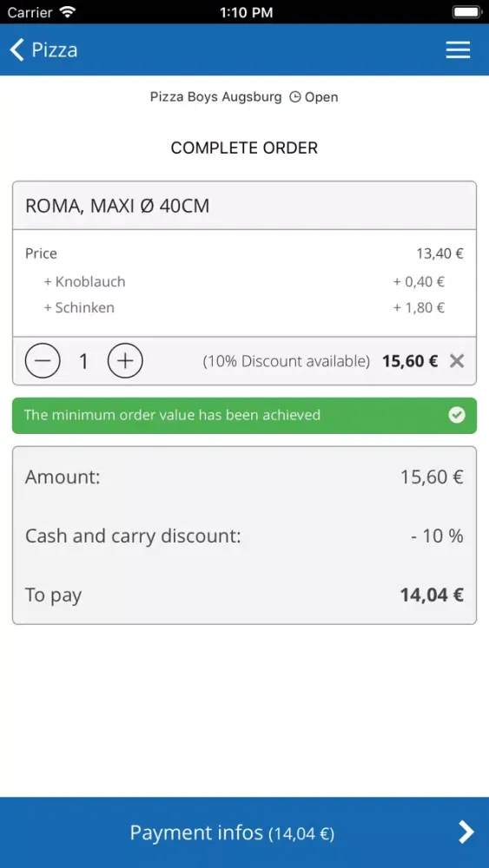
Task: Tap the back chevron arrow
Action: 17,49
